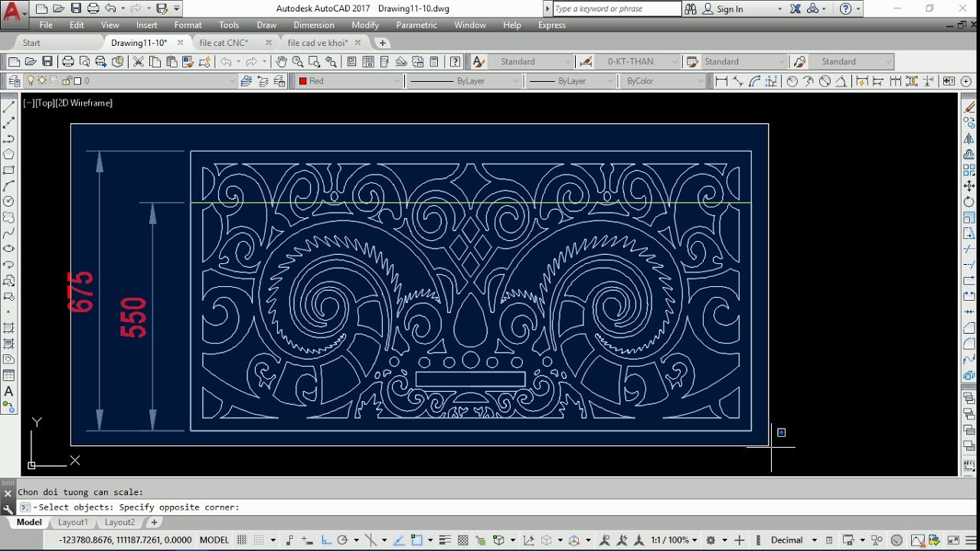Select the Line draw tool
Image resolution: width=980 pixels, height=551 pixels.
tap(9, 107)
